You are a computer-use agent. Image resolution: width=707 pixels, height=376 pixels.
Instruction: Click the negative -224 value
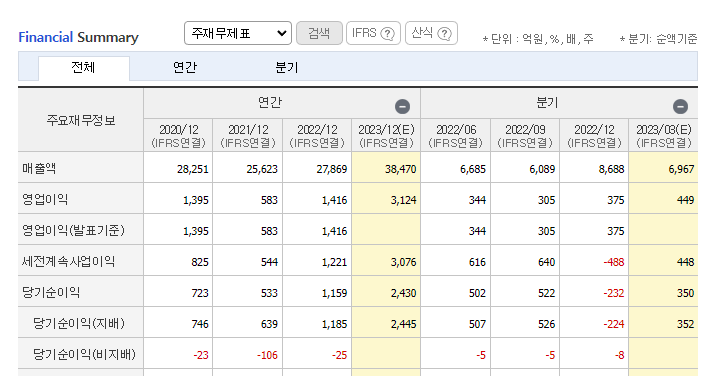pyautogui.click(x=614, y=325)
